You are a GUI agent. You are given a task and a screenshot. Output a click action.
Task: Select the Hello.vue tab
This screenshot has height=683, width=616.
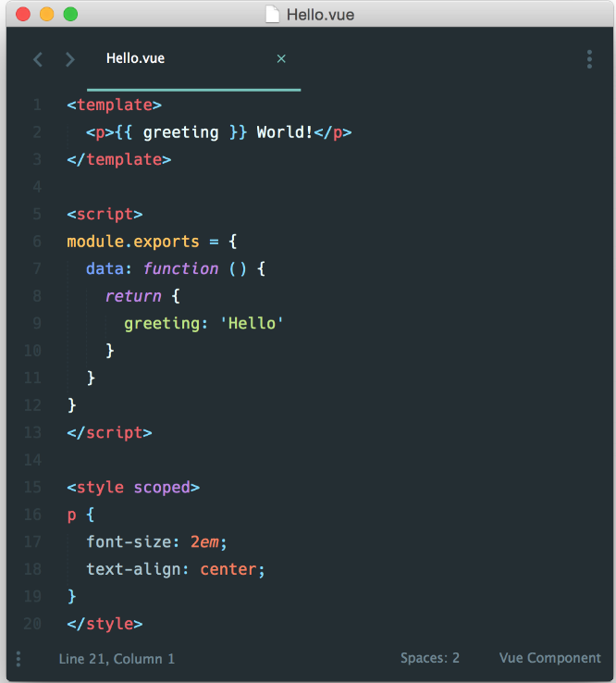pos(135,58)
